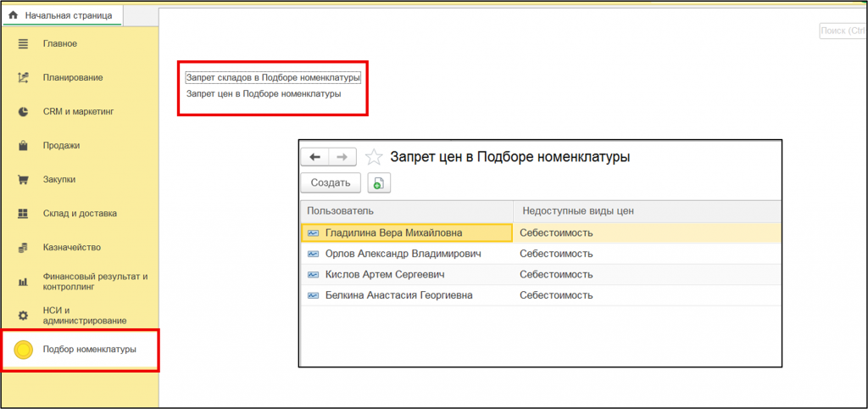Sort by the Пользователь column header

(407, 211)
